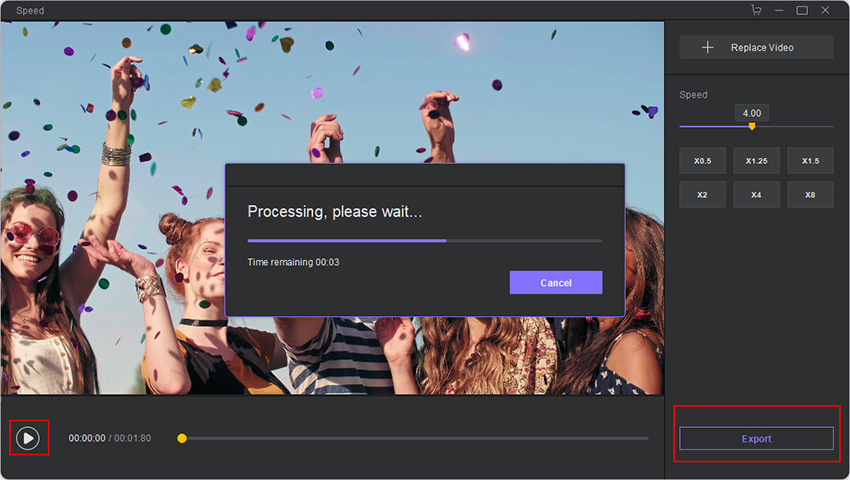The width and height of the screenshot is (850, 480).
Task: Close the Speed window
Action: pos(825,10)
